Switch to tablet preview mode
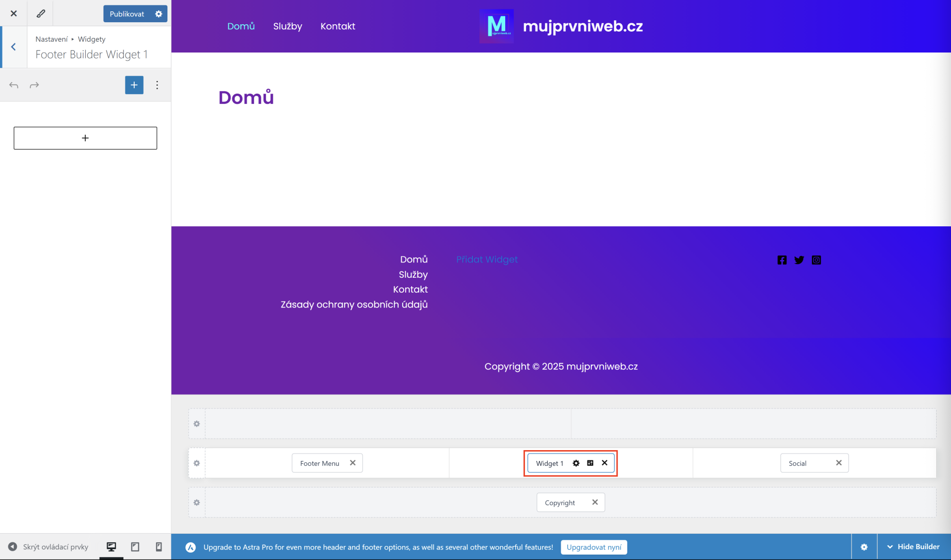Screen dimensions: 951x560 (135, 547)
